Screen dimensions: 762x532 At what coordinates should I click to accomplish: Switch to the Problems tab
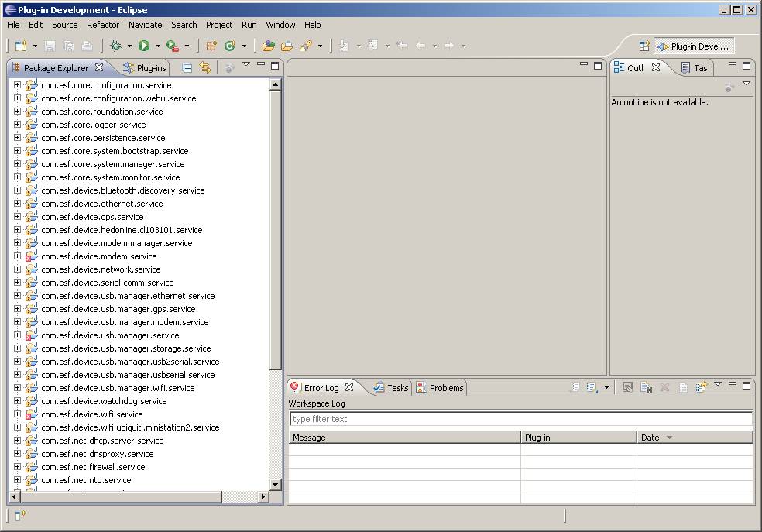[x=440, y=388]
